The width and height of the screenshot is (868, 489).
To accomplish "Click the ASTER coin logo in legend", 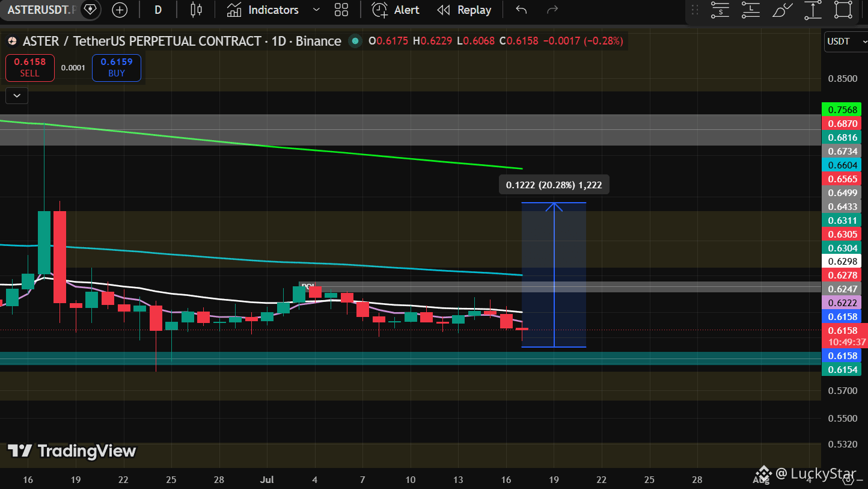I will [12, 41].
